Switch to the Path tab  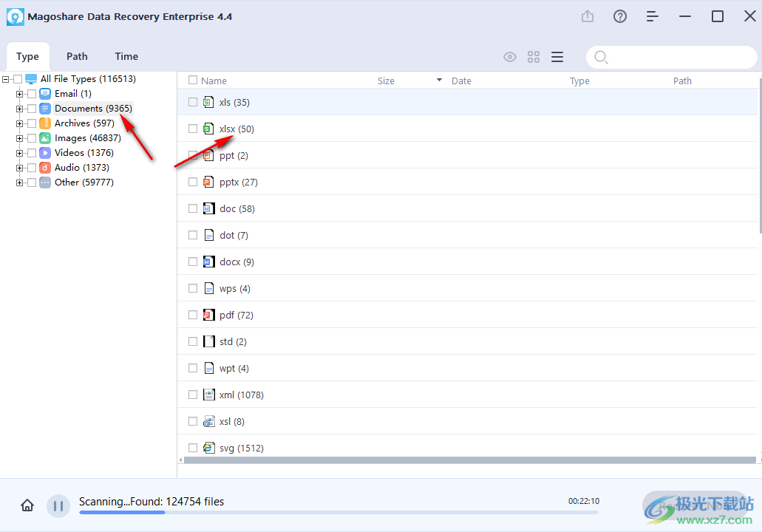pos(77,56)
